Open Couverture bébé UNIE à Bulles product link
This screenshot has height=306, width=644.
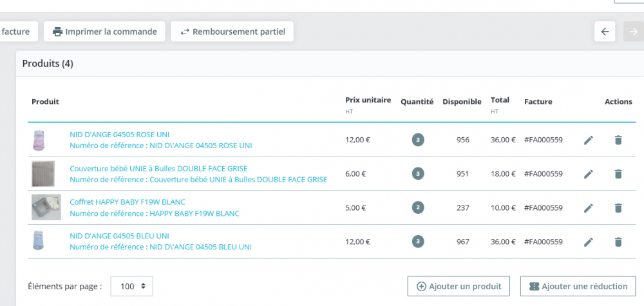(x=158, y=169)
